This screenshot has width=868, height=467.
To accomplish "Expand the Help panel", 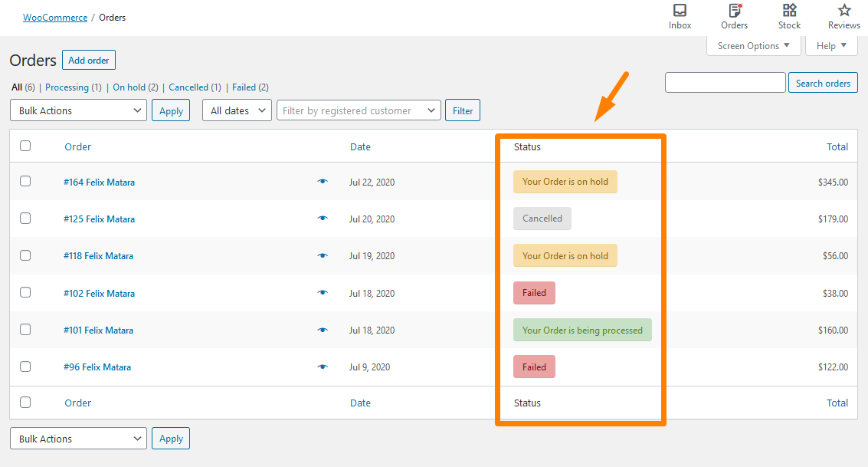I will pos(831,46).
